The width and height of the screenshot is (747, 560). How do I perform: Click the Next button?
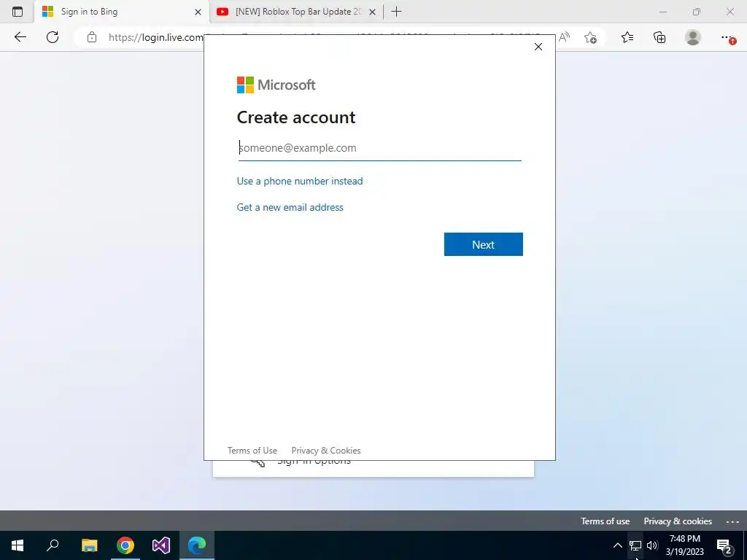[x=484, y=244]
